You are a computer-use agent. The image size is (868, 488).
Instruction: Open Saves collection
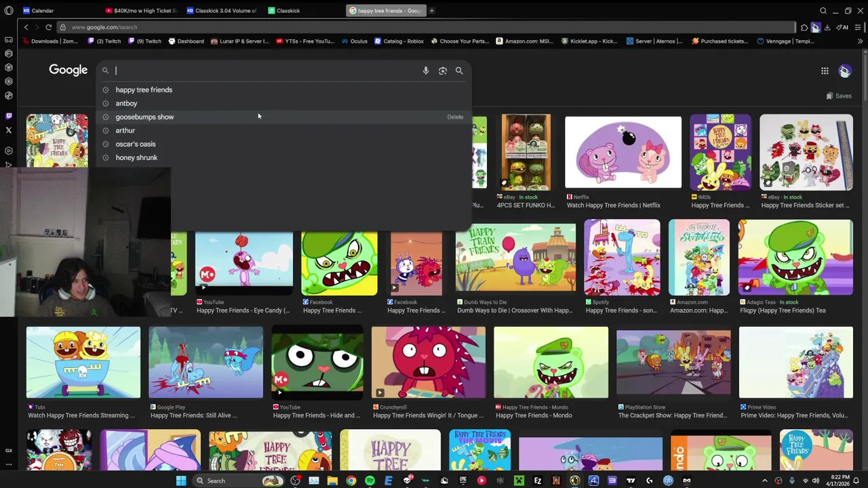tap(839, 96)
